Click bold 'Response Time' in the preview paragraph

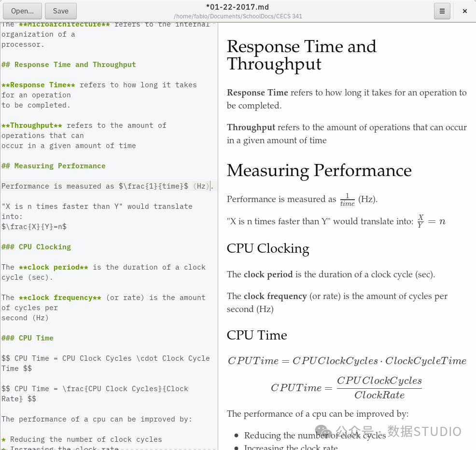point(257,93)
